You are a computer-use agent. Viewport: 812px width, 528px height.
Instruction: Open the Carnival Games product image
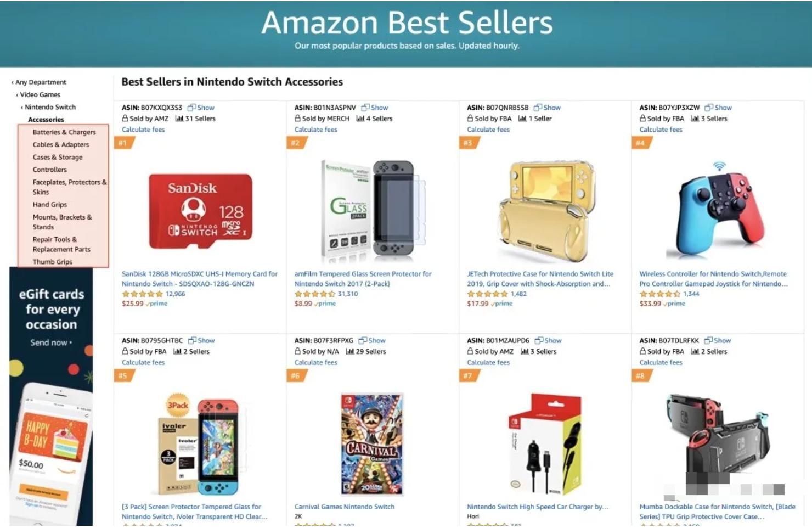(x=372, y=443)
